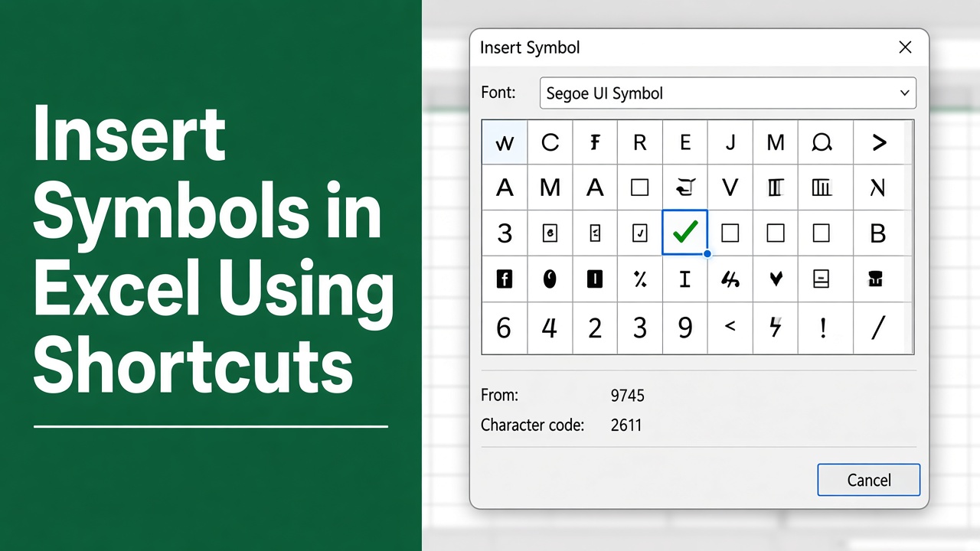The height and width of the screenshot is (551, 980).
Task: Select the letter C symbol
Action: 550,142
